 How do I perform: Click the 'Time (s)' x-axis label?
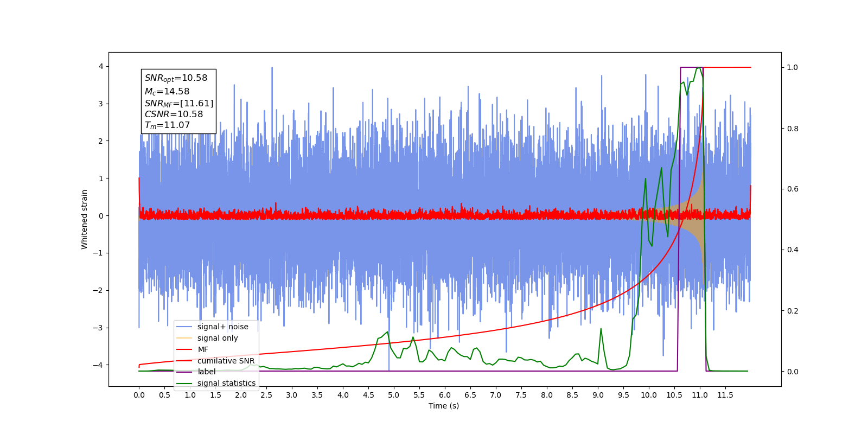tap(444, 406)
